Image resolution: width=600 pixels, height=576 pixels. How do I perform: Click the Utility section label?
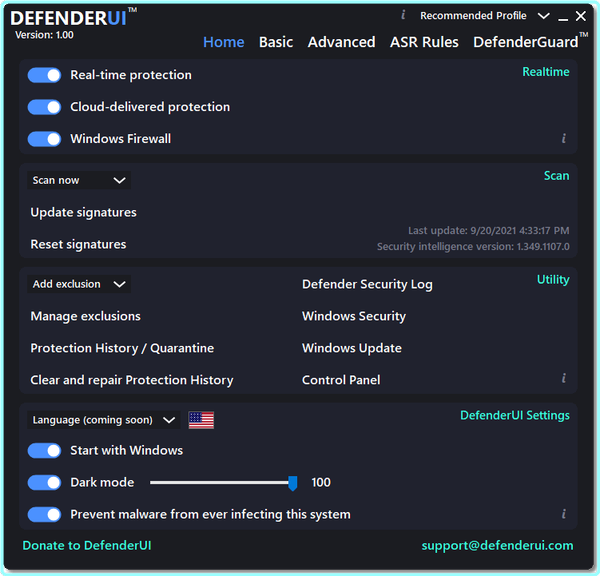(553, 280)
